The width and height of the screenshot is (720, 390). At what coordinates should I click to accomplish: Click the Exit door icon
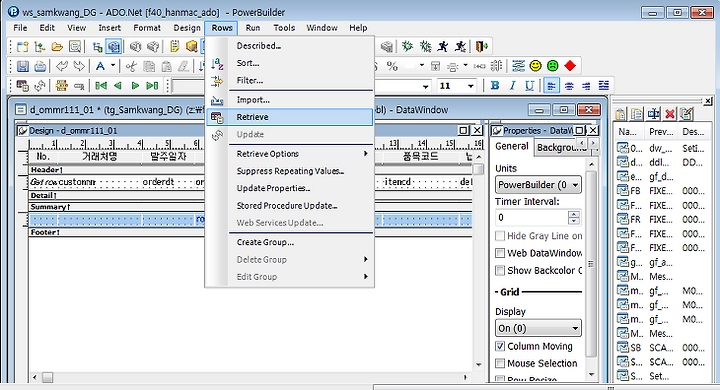coord(481,46)
